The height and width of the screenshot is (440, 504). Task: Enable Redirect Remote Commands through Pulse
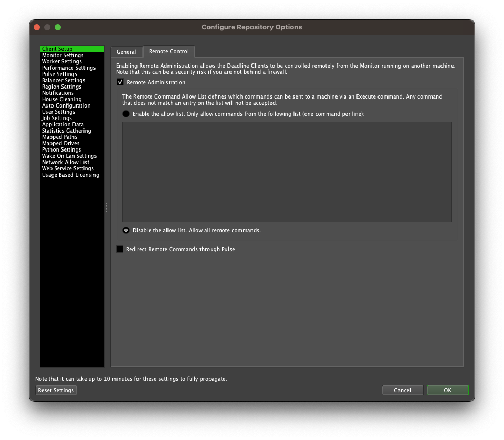(x=119, y=249)
